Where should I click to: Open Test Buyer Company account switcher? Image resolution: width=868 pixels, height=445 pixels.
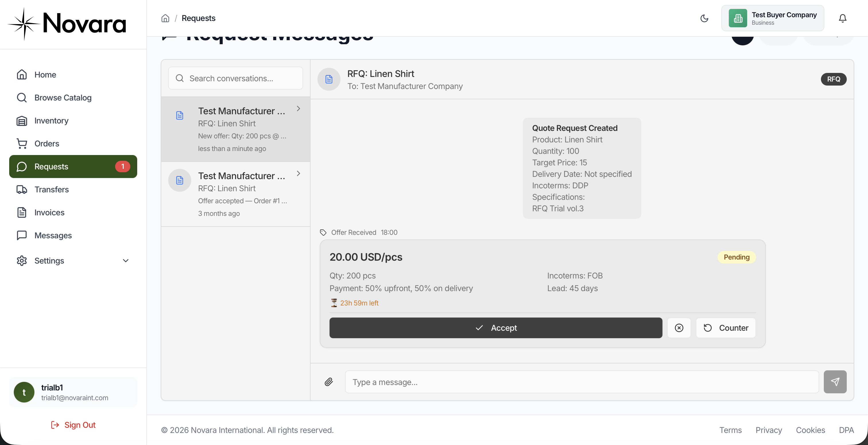(773, 18)
